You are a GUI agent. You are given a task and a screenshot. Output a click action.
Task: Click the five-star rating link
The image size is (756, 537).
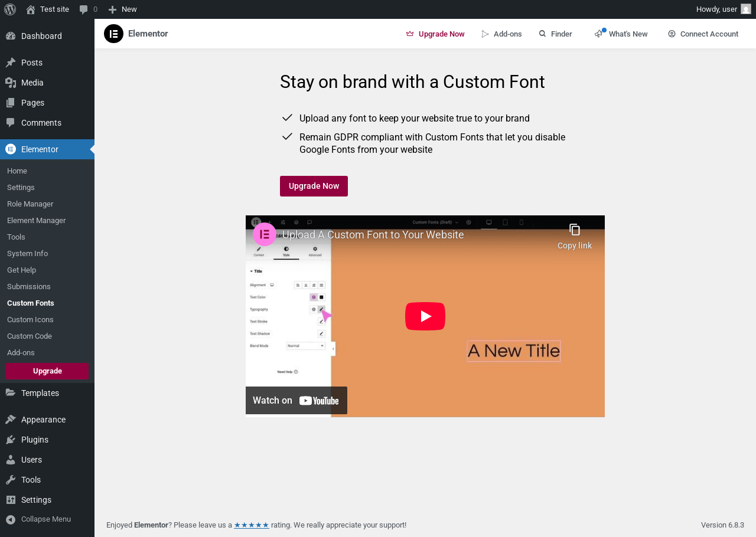[252, 525]
